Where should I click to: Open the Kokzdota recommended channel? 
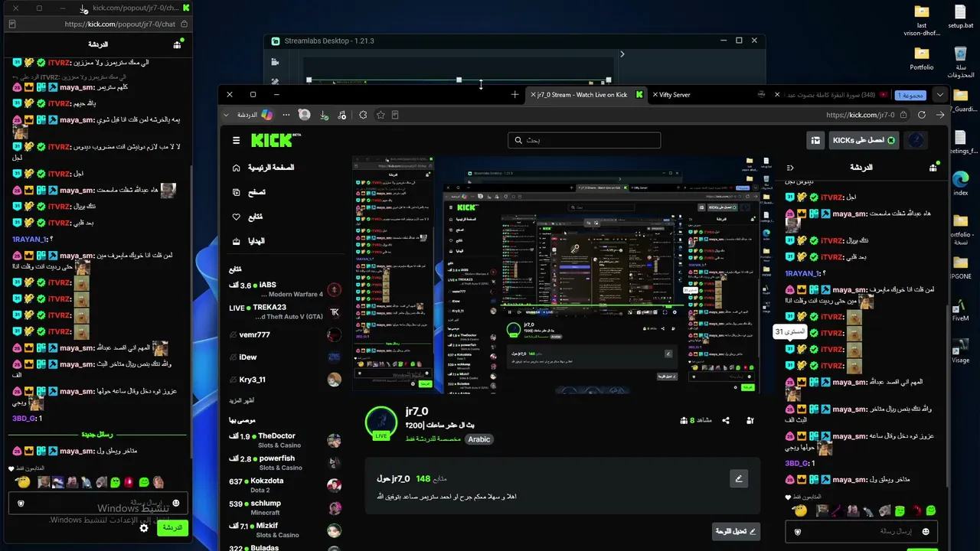(x=285, y=485)
